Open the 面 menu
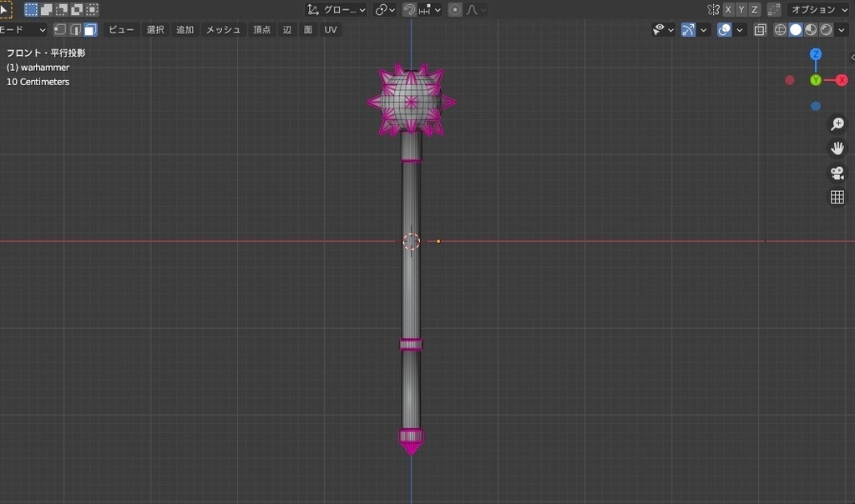 point(308,29)
